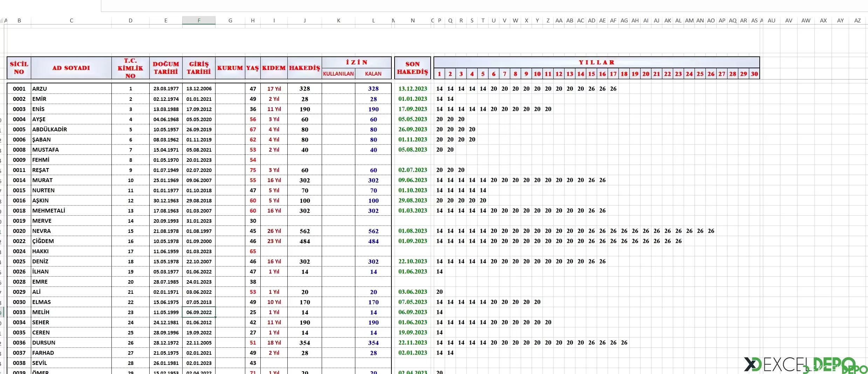This screenshot has width=868, height=374.
Task: Click KULLANILAN cell in ARZU row
Action: tap(338, 89)
